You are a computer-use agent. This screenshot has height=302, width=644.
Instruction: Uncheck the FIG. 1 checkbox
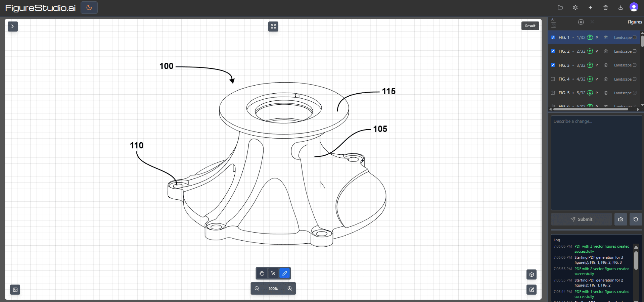tap(553, 38)
